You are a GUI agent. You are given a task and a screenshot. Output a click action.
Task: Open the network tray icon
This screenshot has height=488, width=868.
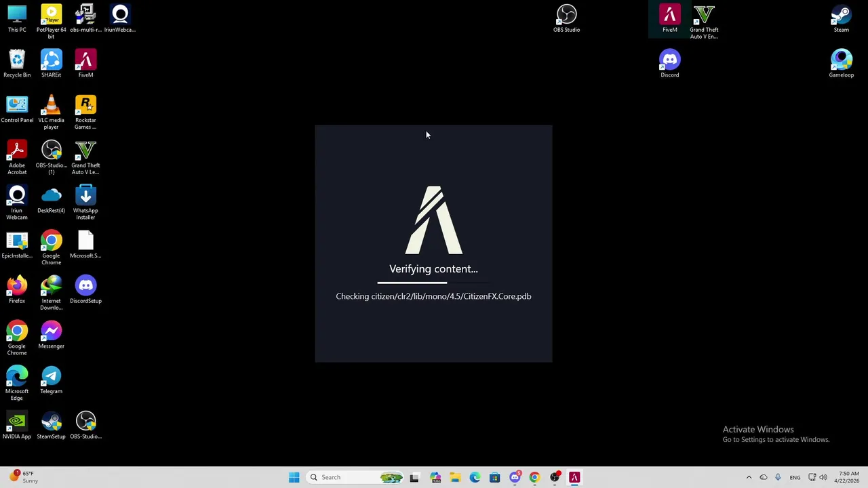click(812, 477)
